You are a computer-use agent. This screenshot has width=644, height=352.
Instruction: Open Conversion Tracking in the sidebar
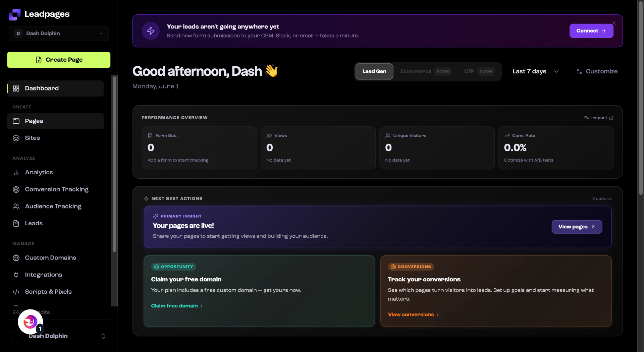[55, 189]
